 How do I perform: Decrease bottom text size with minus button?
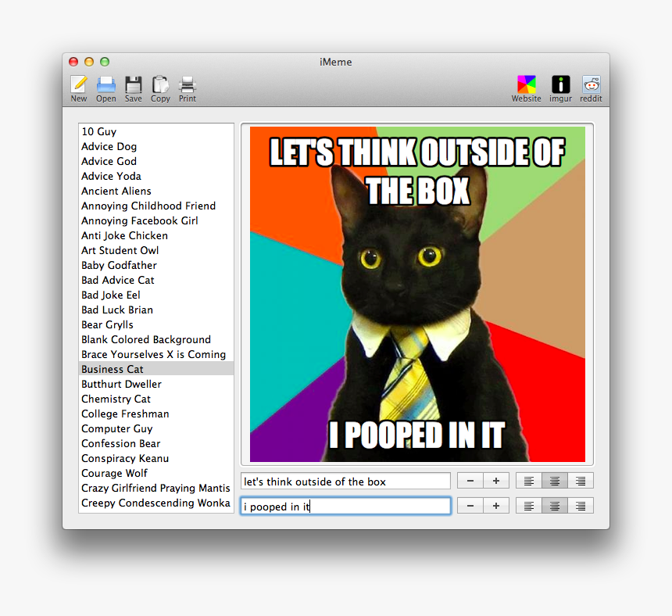[470, 506]
